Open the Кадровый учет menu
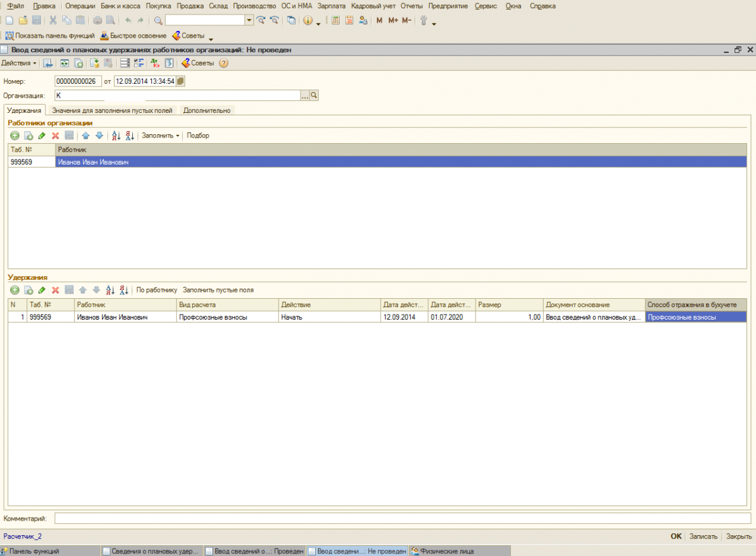This screenshot has height=556, width=756. tap(373, 6)
